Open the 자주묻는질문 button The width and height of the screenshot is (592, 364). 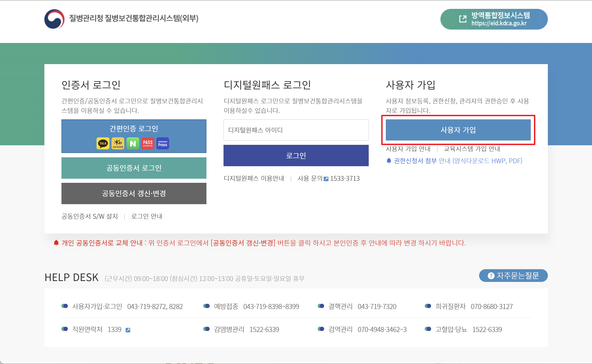pos(513,276)
